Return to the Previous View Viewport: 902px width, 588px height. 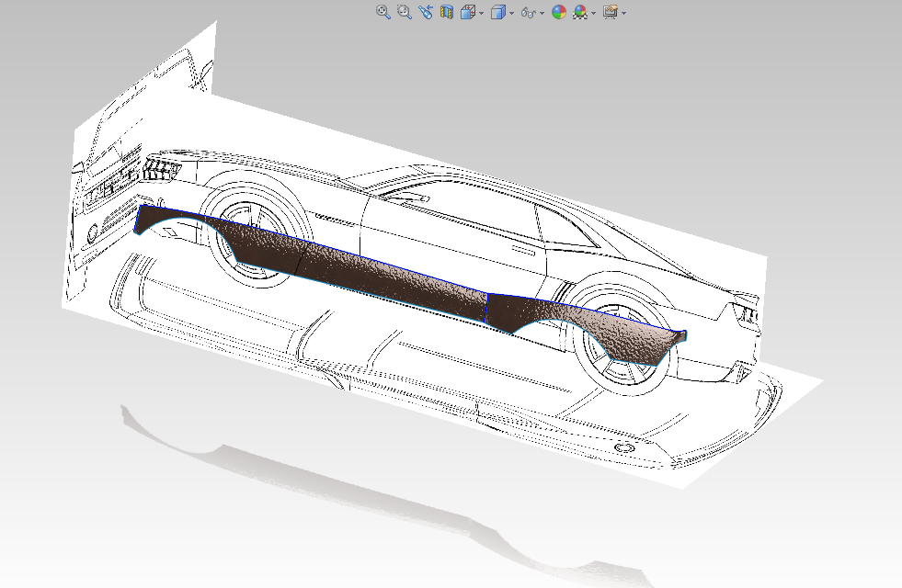[425, 13]
